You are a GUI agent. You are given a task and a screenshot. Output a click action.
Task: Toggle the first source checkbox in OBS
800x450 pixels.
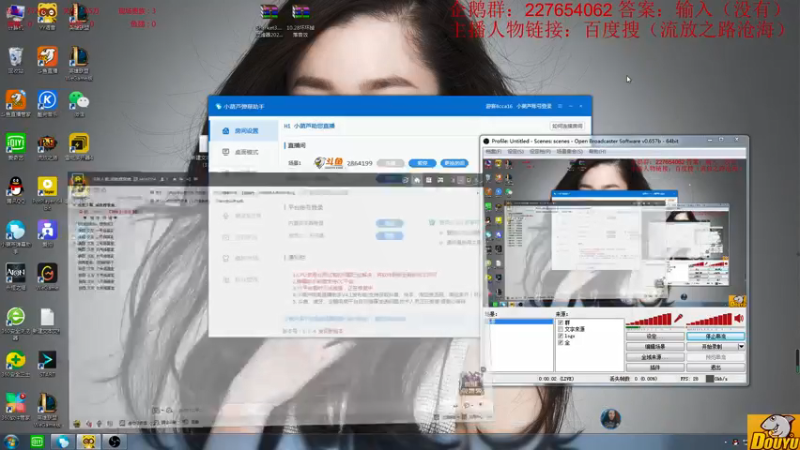click(560, 323)
